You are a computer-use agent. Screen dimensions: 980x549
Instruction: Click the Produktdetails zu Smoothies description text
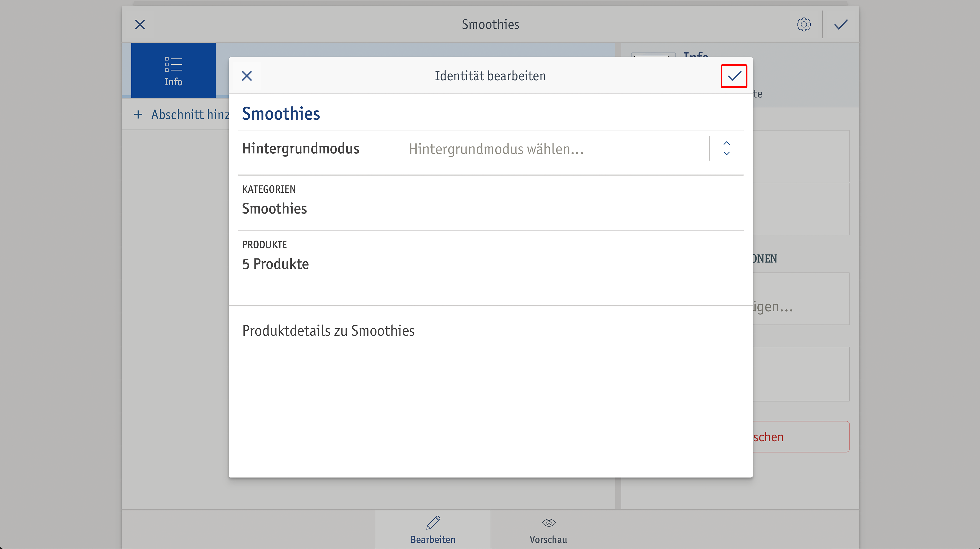(328, 330)
